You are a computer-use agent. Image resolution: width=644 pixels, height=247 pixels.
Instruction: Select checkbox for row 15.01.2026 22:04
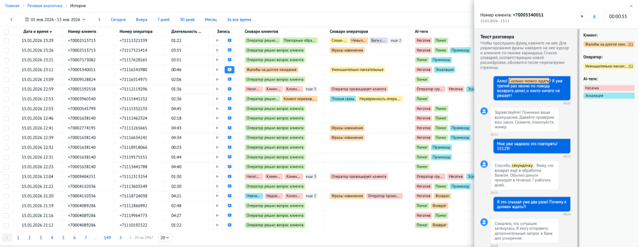point(6,177)
